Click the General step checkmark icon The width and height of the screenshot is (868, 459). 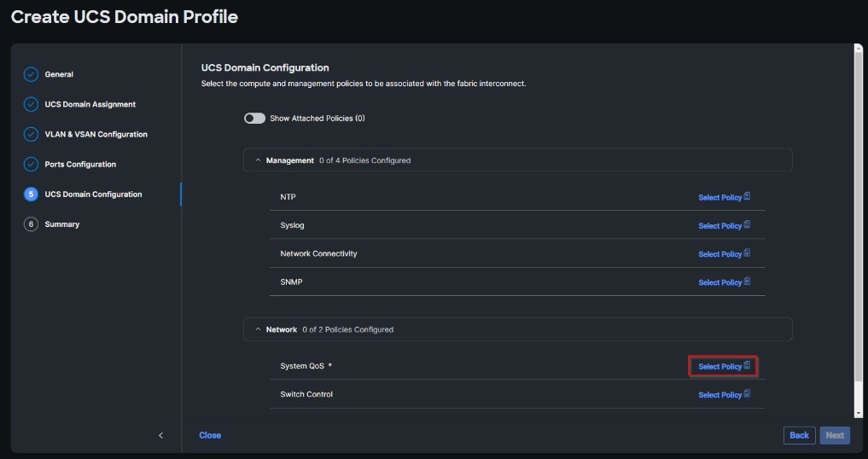click(31, 74)
